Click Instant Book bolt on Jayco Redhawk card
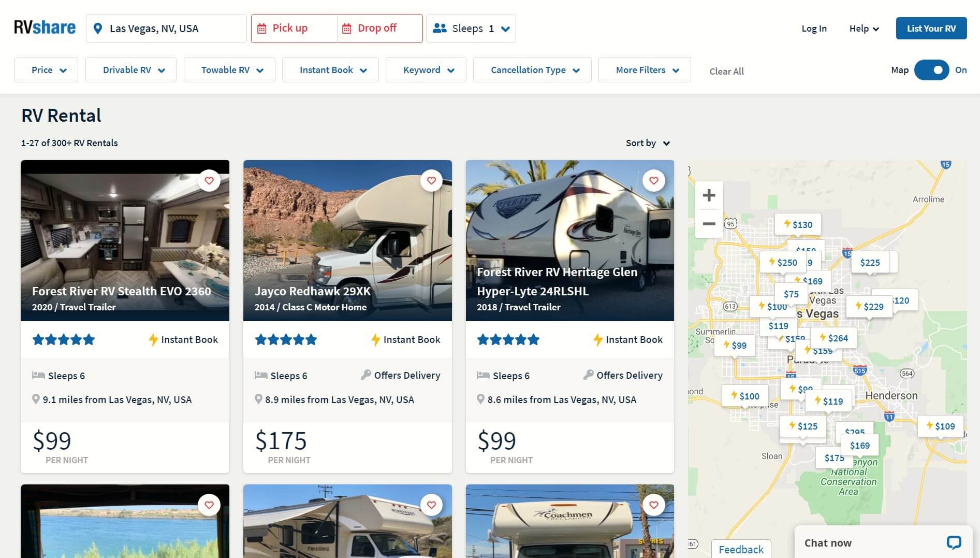This screenshot has height=558, width=980. tap(376, 339)
